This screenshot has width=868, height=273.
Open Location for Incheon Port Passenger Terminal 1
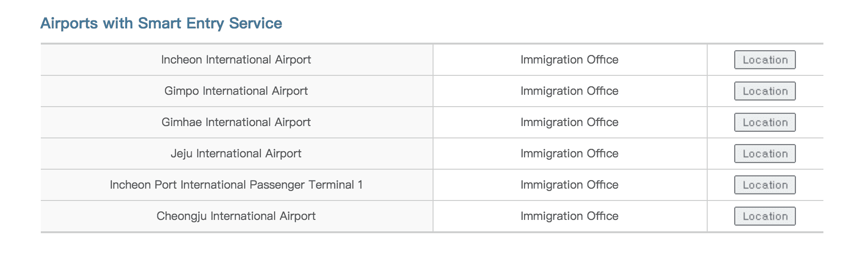click(x=765, y=185)
